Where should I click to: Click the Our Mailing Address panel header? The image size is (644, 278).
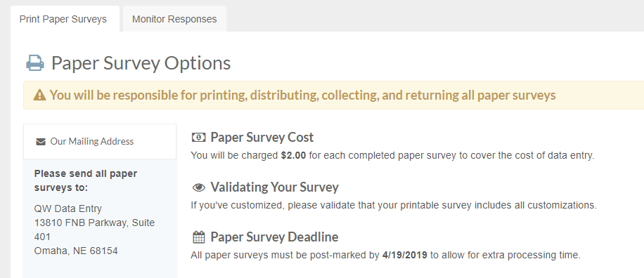(x=100, y=142)
